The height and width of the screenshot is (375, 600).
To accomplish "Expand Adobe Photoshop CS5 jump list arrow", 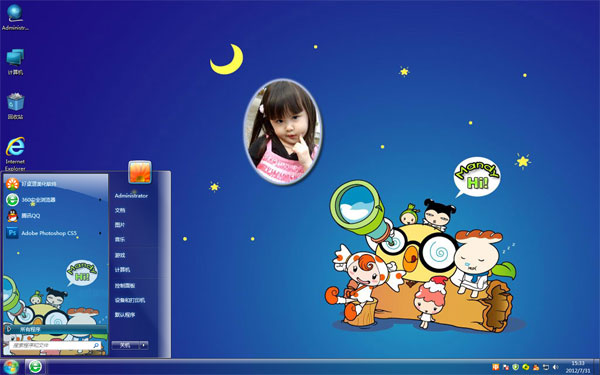I will pos(100,233).
